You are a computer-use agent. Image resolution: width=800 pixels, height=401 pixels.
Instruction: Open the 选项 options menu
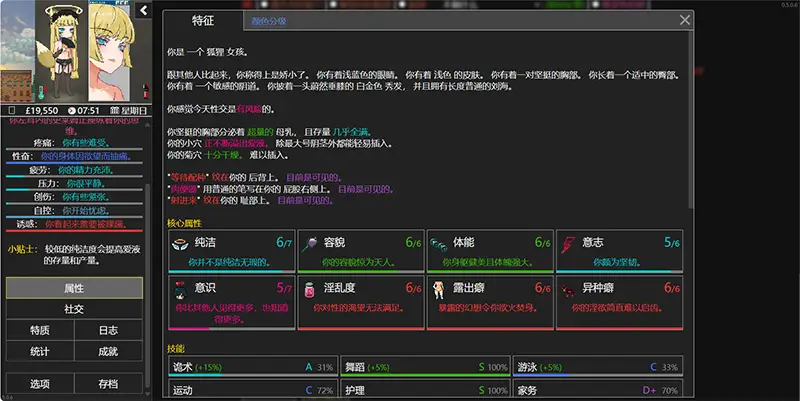click(x=40, y=384)
